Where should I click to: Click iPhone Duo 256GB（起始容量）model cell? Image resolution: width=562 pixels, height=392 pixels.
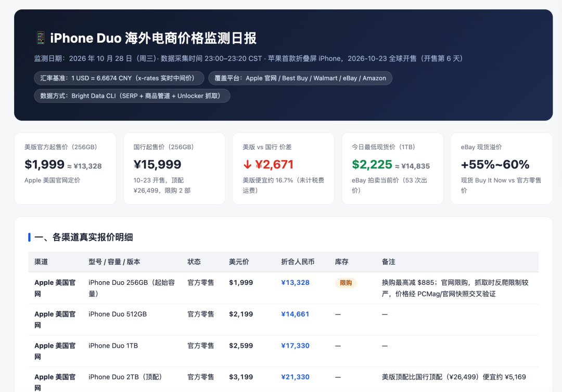(x=132, y=288)
